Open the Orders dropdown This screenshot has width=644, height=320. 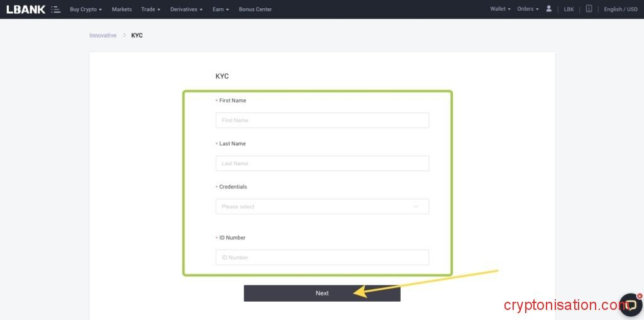pyautogui.click(x=528, y=9)
